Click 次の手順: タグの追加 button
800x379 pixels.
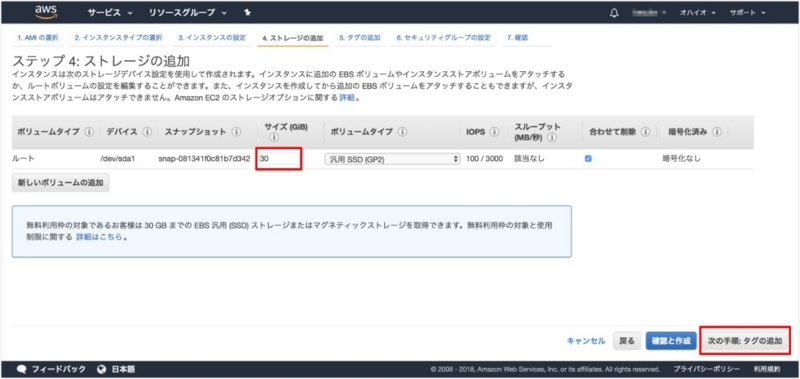pos(746,341)
